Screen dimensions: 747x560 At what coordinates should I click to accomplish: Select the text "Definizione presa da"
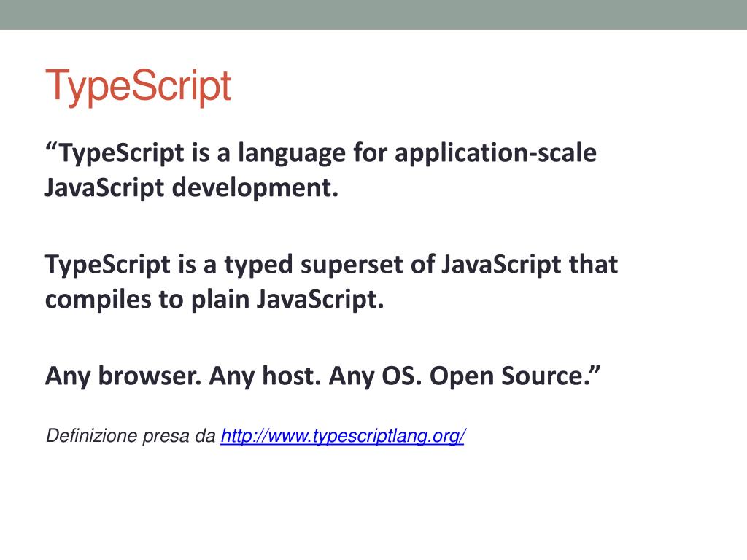[x=131, y=436]
